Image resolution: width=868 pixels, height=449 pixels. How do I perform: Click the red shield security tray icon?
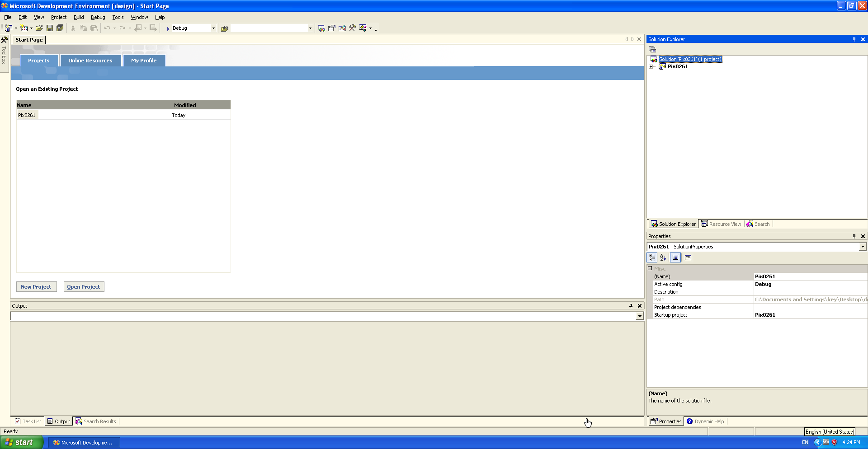tap(835, 442)
